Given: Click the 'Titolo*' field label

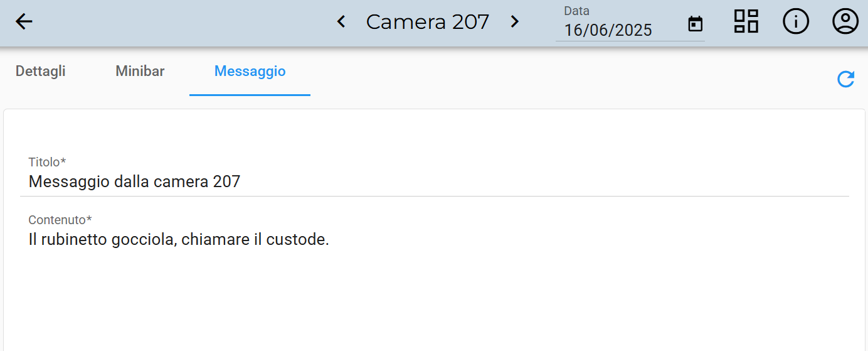Looking at the screenshot, I should click(x=47, y=162).
